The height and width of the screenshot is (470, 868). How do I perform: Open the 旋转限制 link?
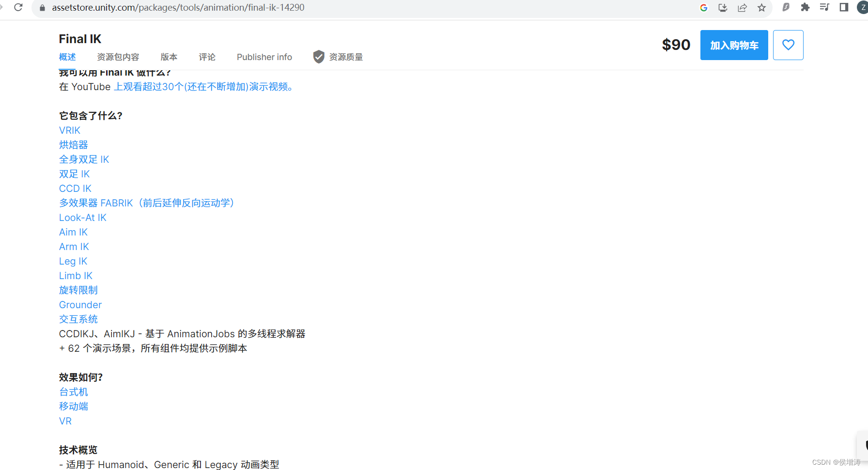click(78, 290)
